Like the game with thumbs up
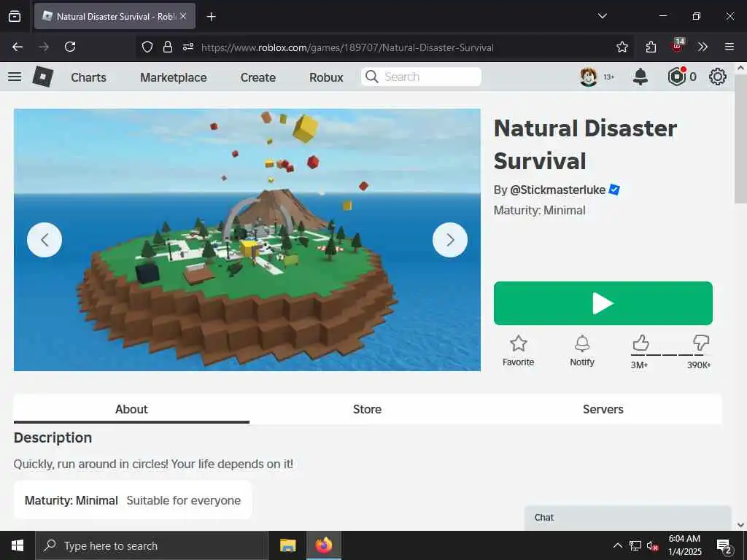Image resolution: width=747 pixels, height=560 pixels. point(640,343)
